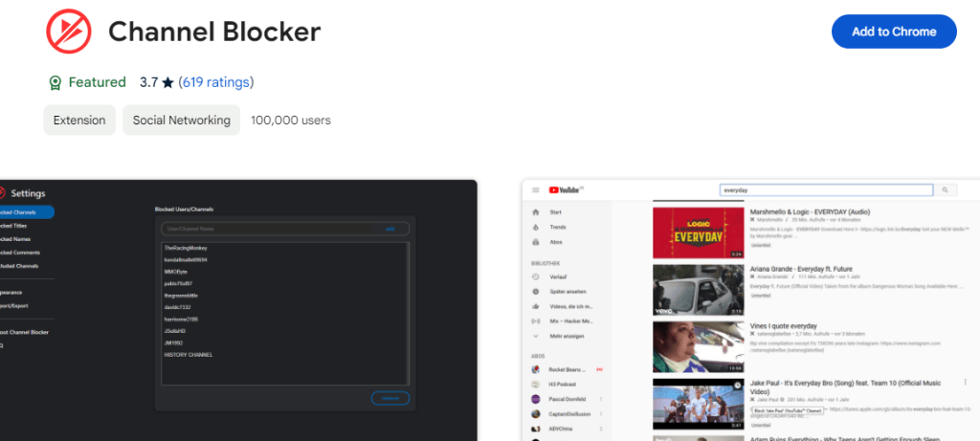
Task: Select the Extension category chip
Action: pyautogui.click(x=79, y=120)
